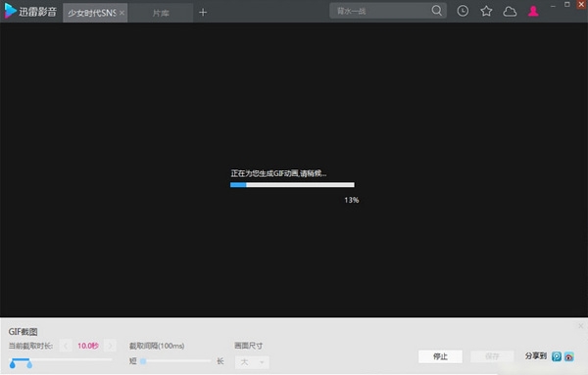
Task: Expand the 画面尺寸 size dropdown
Action: pyautogui.click(x=252, y=362)
